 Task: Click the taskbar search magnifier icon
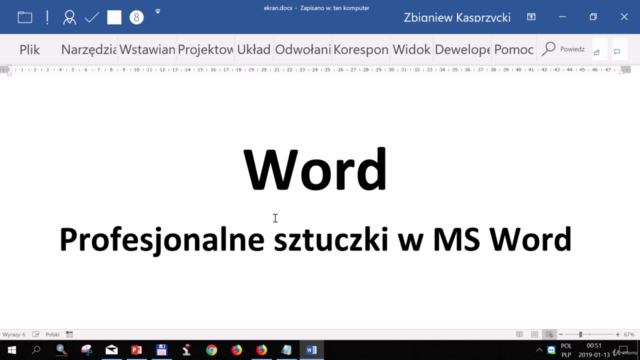click(36, 350)
